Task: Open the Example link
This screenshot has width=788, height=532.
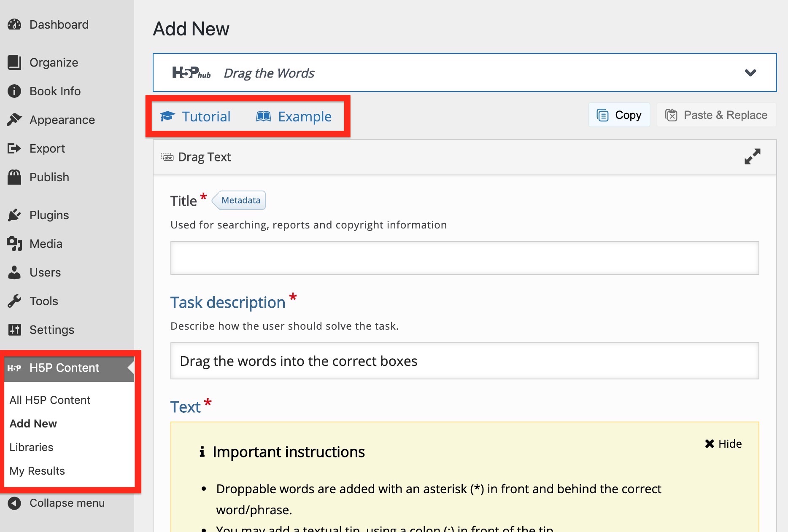Action: (x=294, y=116)
